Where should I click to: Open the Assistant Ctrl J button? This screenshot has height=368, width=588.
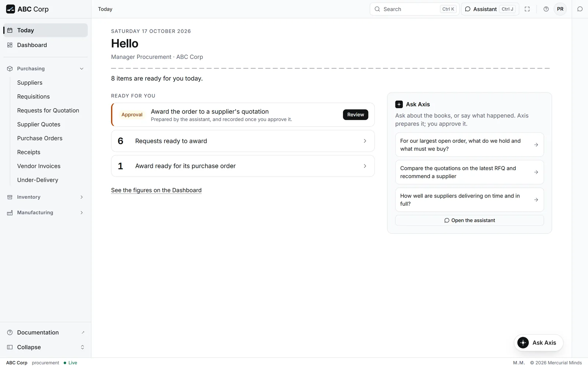[x=490, y=9]
